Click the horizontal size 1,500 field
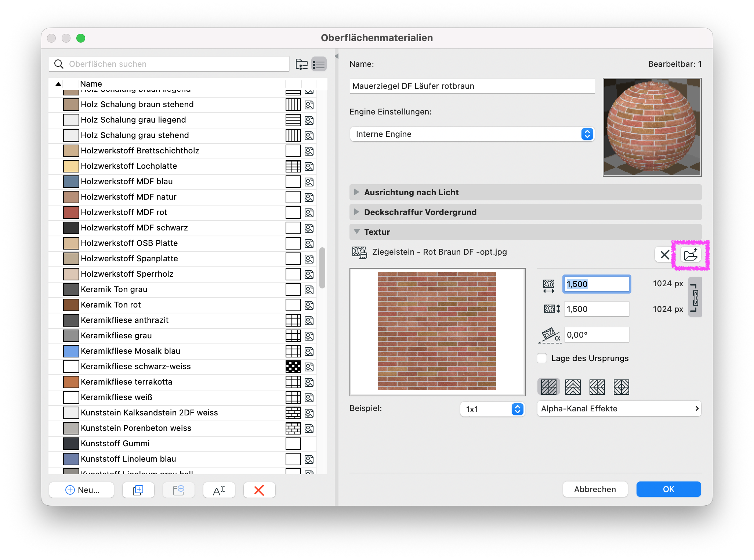Viewport: 754px width, 560px height. pos(597,284)
